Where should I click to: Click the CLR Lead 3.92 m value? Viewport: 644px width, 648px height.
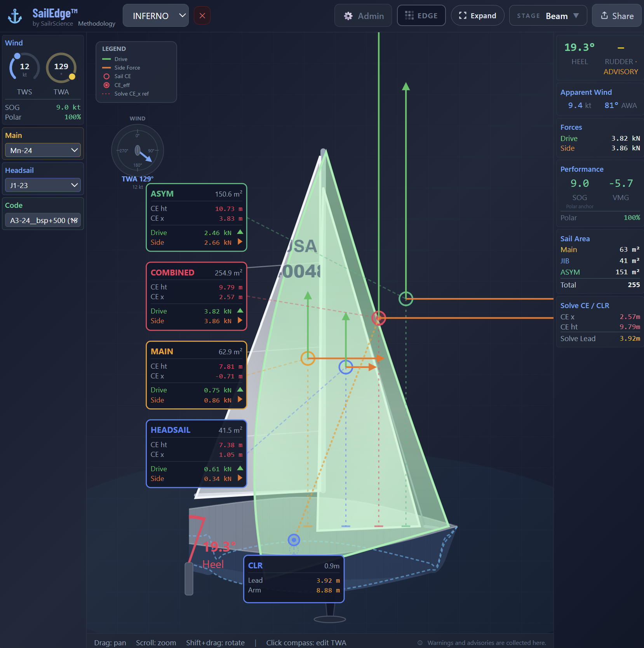coord(328,580)
